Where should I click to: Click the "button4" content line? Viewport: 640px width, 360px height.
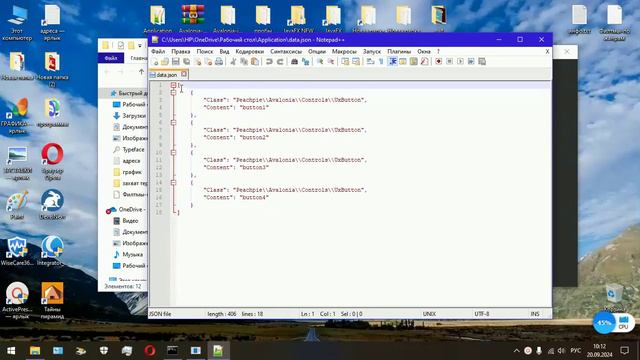pyautogui.click(x=236, y=198)
